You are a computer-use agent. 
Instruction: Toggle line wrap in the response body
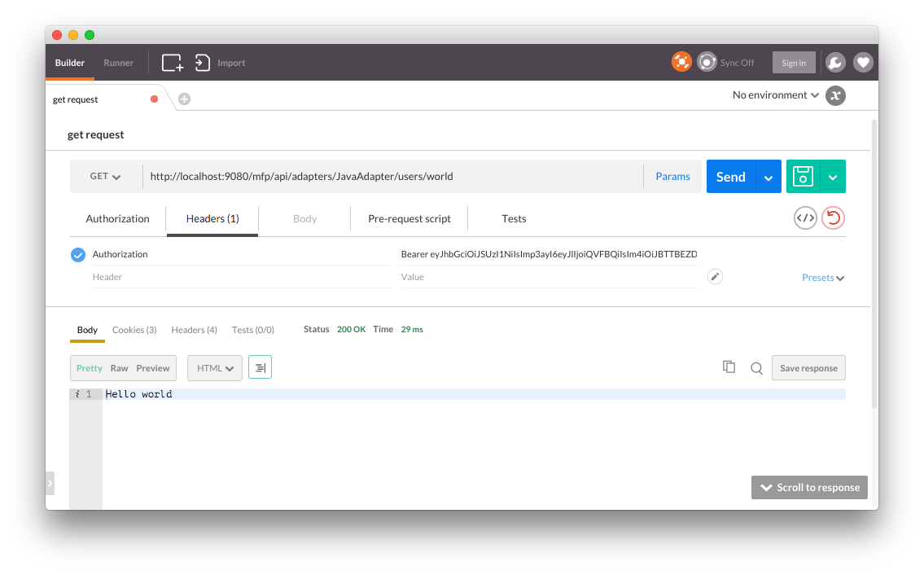pos(260,368)
